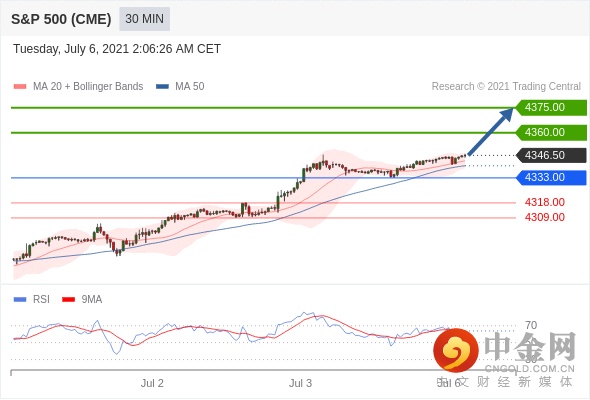Click the 4309.00 support price value

coord(544,217)
